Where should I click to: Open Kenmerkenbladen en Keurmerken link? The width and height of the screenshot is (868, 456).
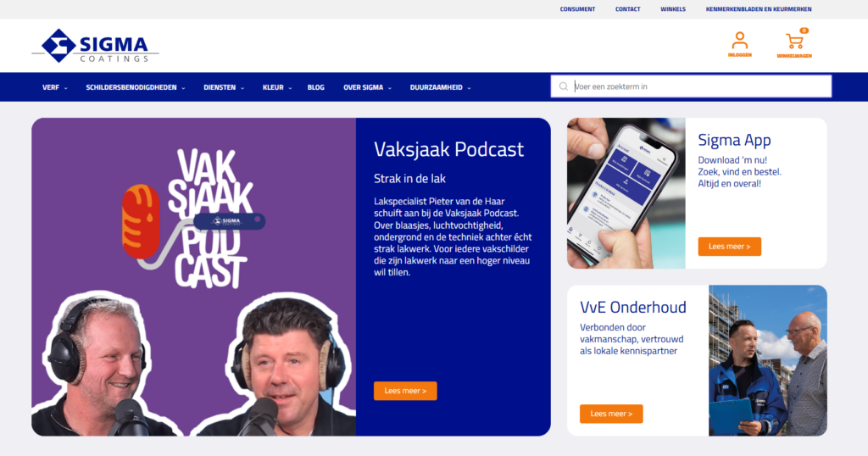tap(759, 8)
